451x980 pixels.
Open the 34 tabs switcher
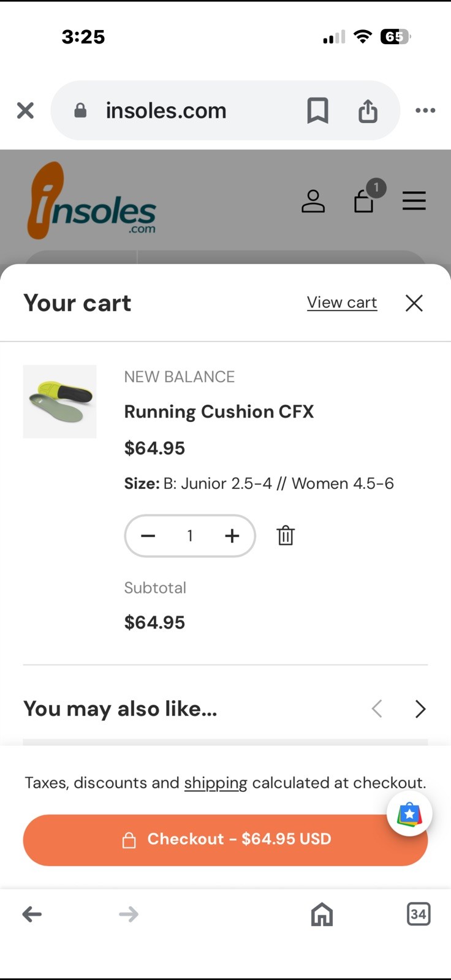pyautogui.click(x=419, y=914)
